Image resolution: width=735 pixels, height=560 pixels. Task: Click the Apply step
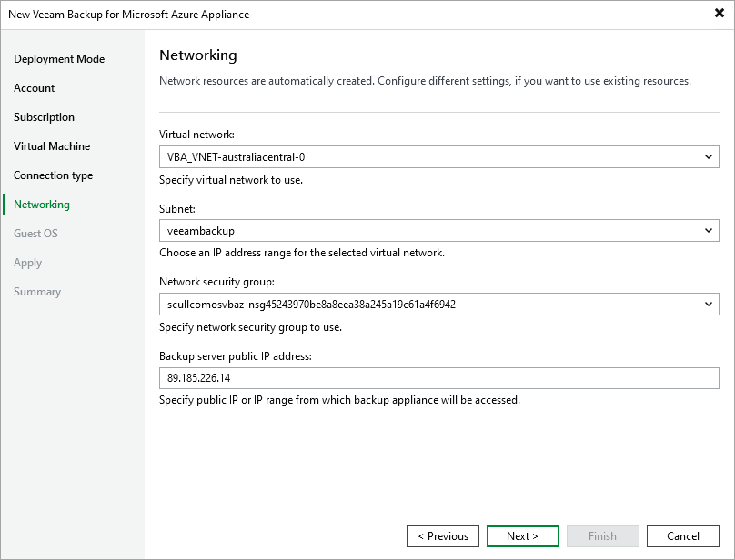pos(27,263)
